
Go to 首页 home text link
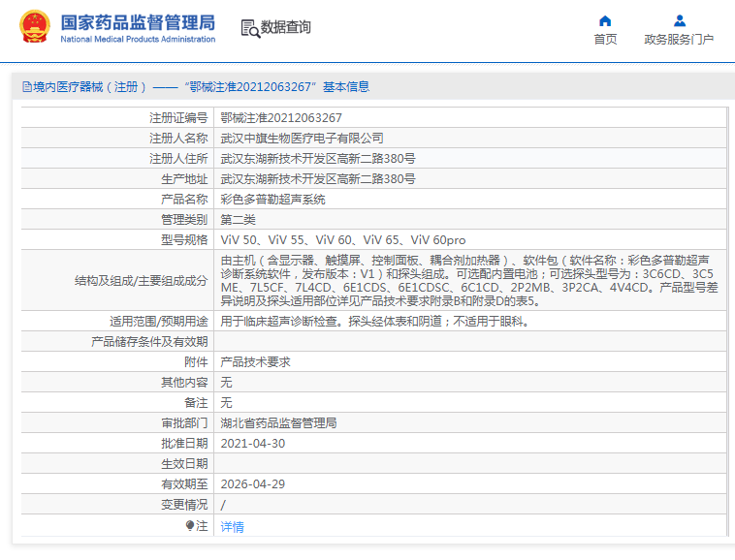605,40
